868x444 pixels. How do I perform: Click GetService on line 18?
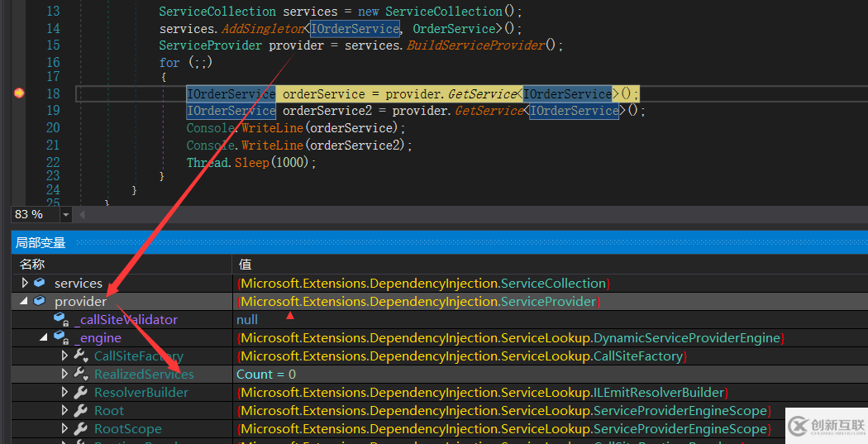(482, 93)
